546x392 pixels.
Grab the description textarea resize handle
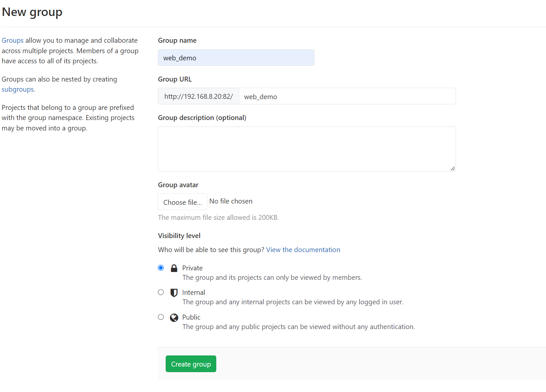click(453, 168)
